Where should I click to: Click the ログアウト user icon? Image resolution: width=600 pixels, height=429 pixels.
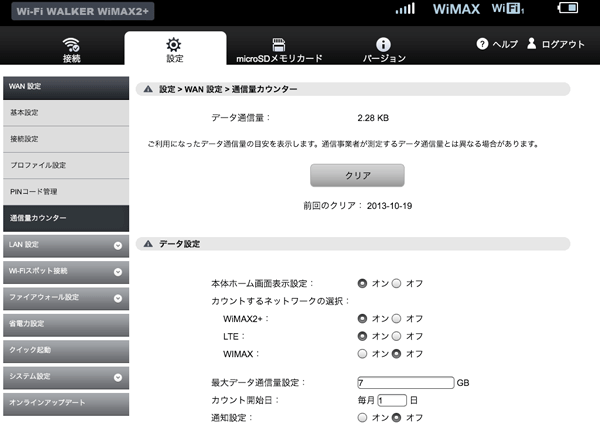[x=531, y=44]
